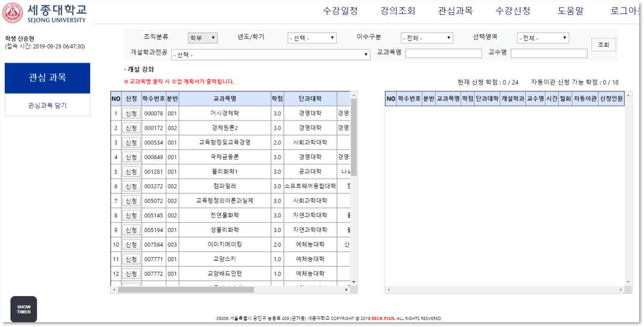644x327 pixels.
Task: Click 신청 for 교육행정및교육경영
Action: tap(131, 143)
